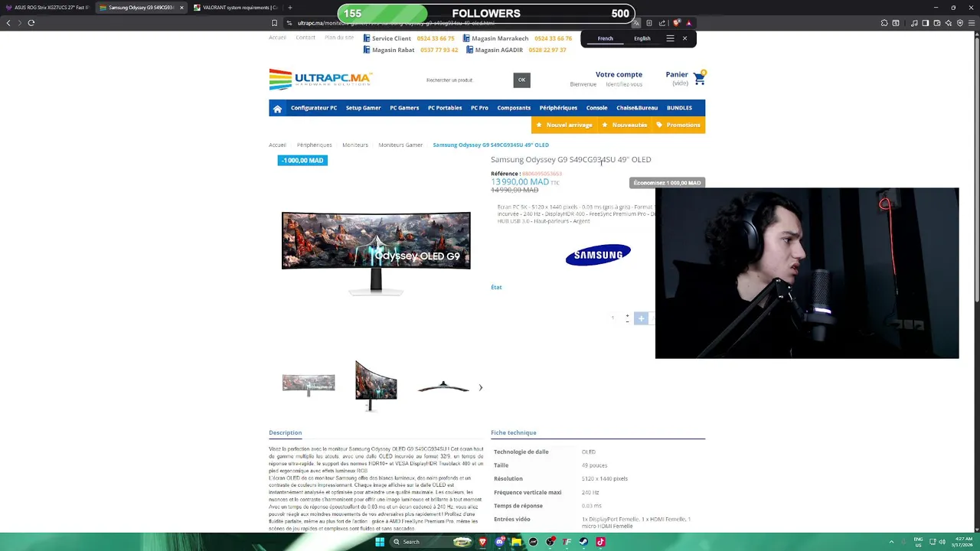Image resolution: width=980 pixels, height=551 pixels.
Task: Click the ULTRAPC.MA logo
Action: [320, 79]
